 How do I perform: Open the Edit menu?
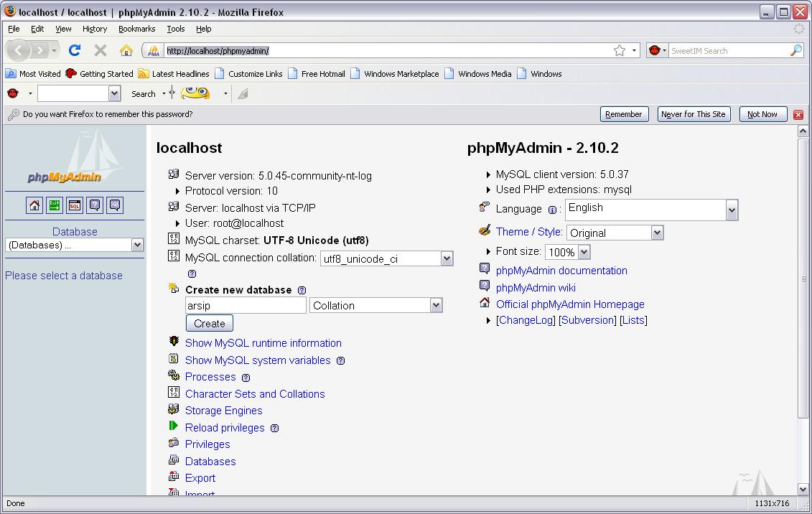pyautogui.click(x=37, y=29)
